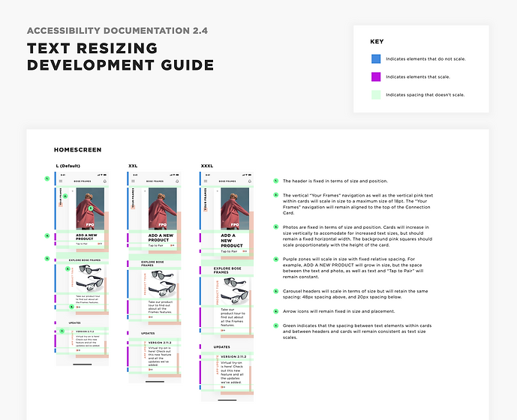Click note starting 'The vertical "Your Frames" navigation'
Screen dimensions: 517x420
click(x=358, y=204)
